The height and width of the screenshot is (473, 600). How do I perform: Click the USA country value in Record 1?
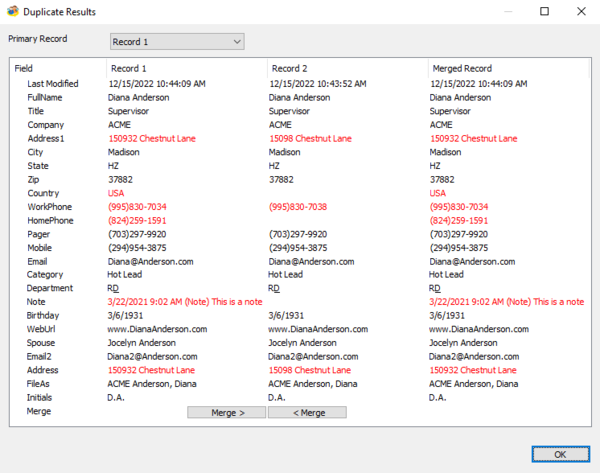(x=116, y=193)
